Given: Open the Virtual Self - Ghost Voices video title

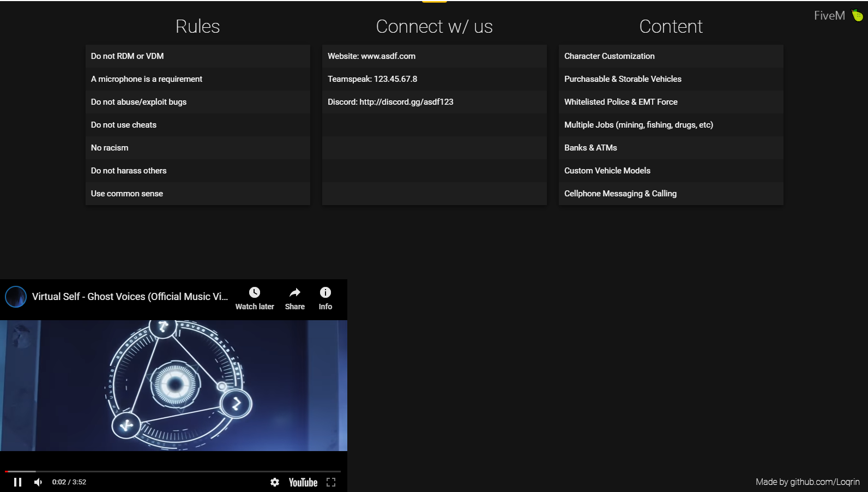Looking at the screenshot, I should (x=130, y=297).
